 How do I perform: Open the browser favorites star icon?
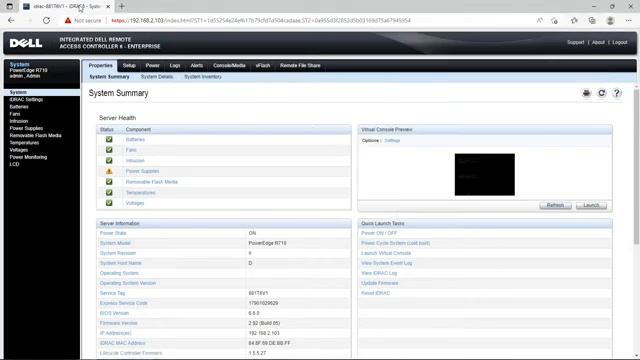pos(574,20)
